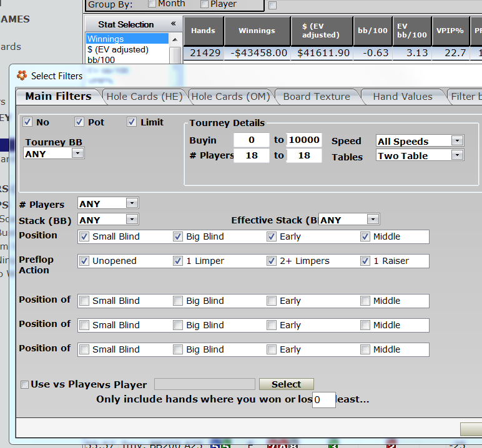Uncheck Unopened preflop action
This screenshot has width=482, height=448.
click(84, 261)
